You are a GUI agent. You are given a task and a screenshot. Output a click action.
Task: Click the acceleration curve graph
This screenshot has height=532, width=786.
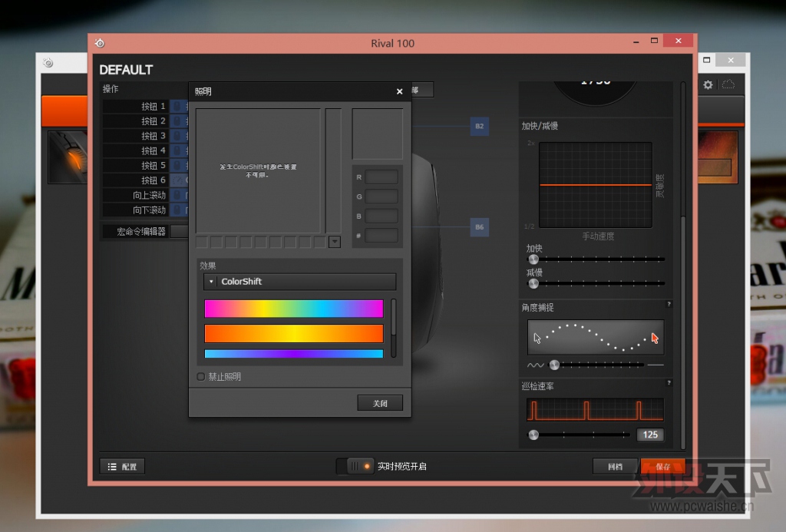596,185
